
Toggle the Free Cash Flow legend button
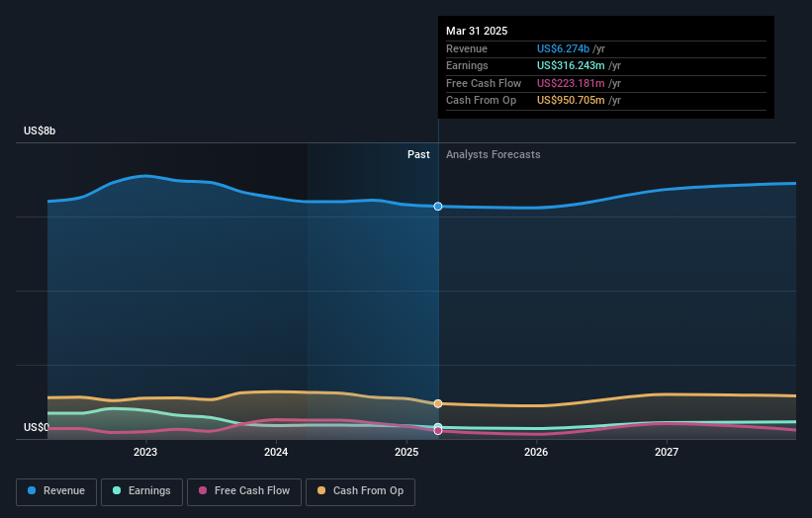click(x=244, y=491)
